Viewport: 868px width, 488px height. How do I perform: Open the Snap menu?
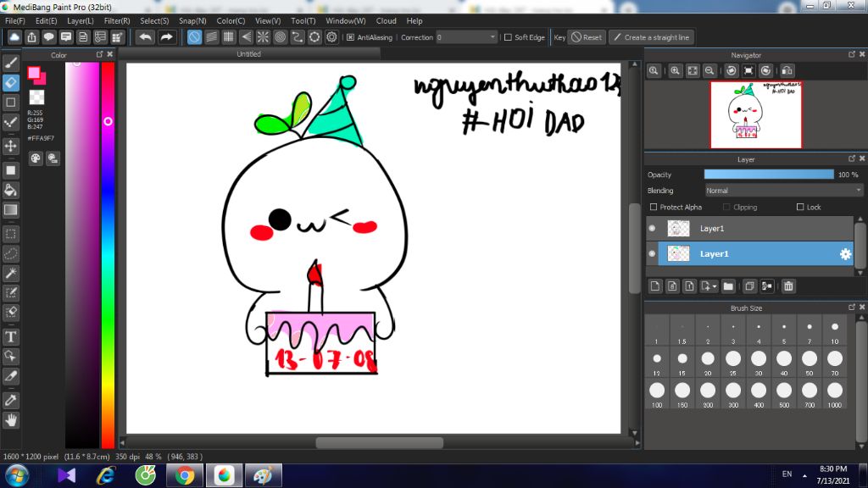[192, 20]
